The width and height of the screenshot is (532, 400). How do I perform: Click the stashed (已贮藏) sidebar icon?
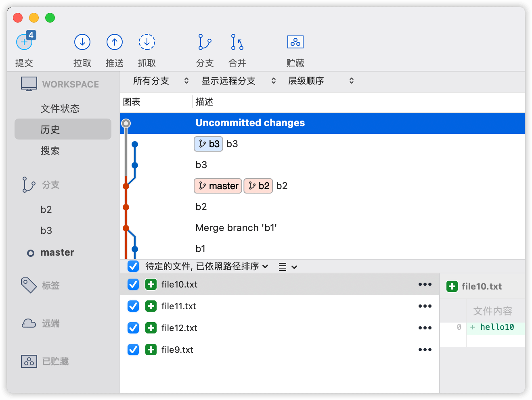tap(29, 361)
